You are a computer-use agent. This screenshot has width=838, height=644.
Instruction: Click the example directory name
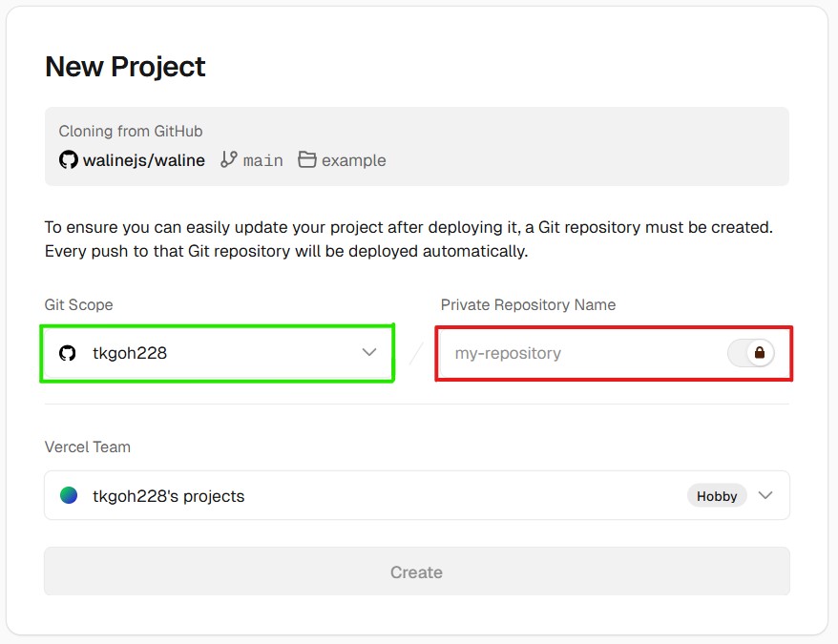[353, 160]
